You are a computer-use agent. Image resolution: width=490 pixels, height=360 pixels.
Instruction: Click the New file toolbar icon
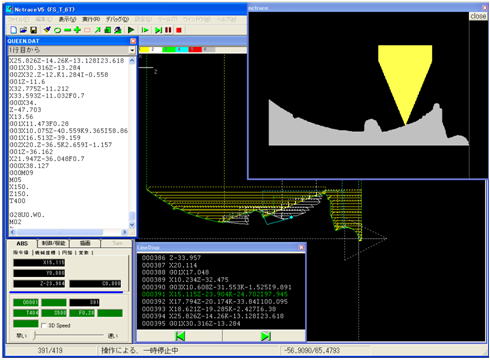coord(13,30)
